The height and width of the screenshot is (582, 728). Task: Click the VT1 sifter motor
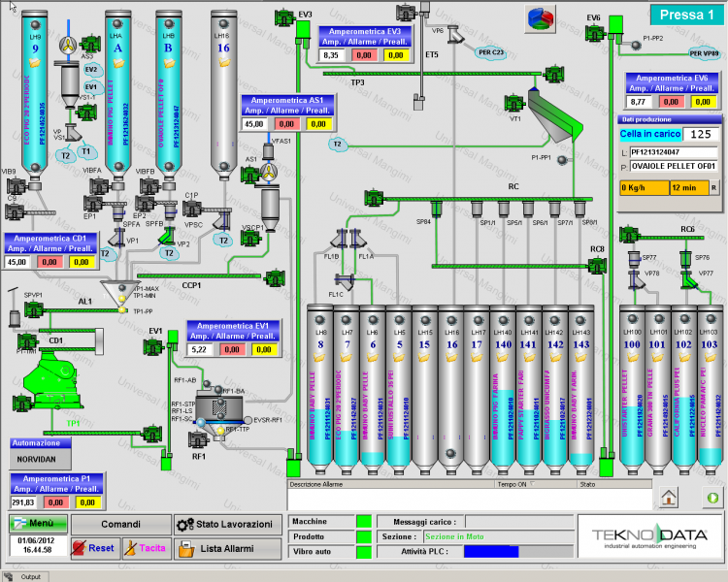(x=514, y=103)
